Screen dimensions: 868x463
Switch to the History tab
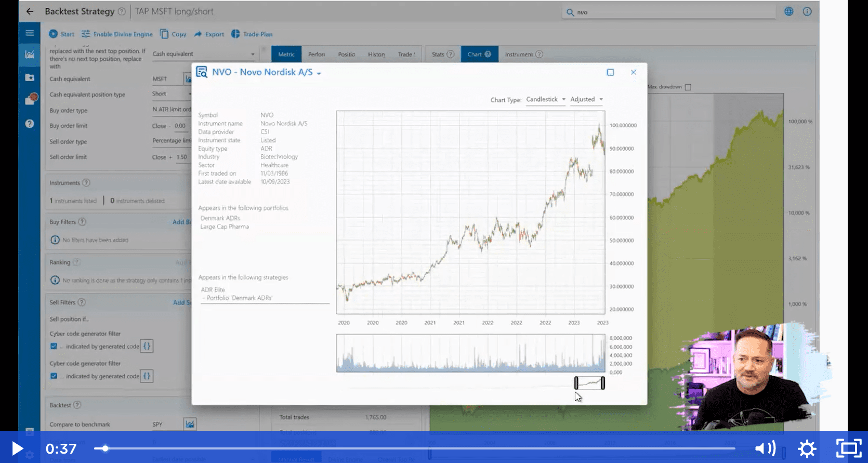pyautogui.click(x=376, y=54)
